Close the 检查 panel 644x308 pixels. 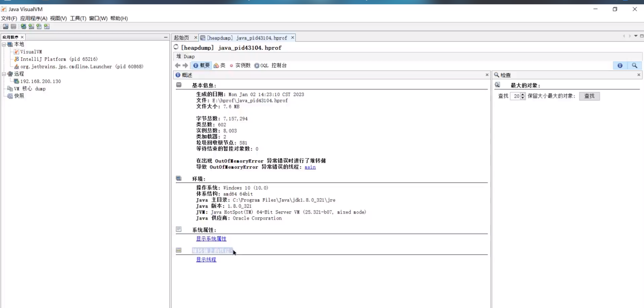pyautogui.click(x=639, y=75)
